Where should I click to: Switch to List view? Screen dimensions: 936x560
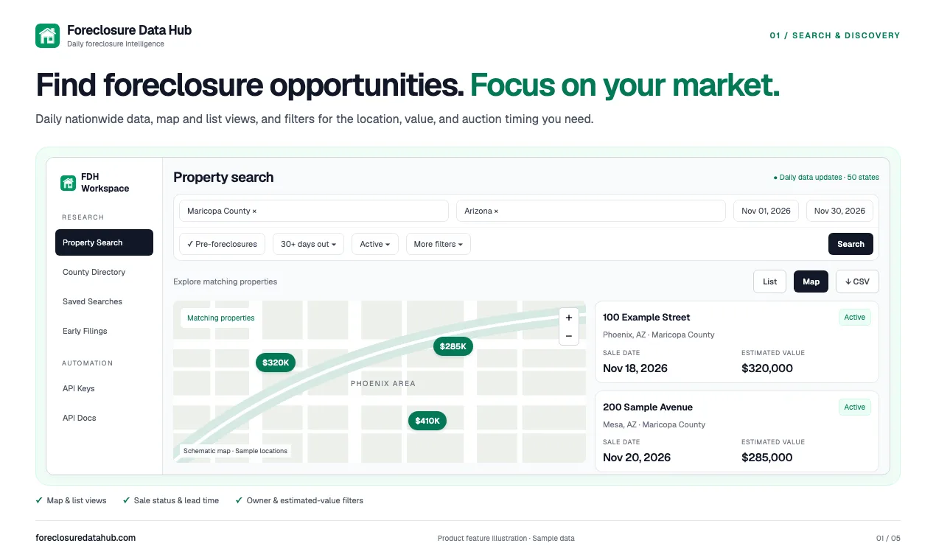[x=769, y=281]
